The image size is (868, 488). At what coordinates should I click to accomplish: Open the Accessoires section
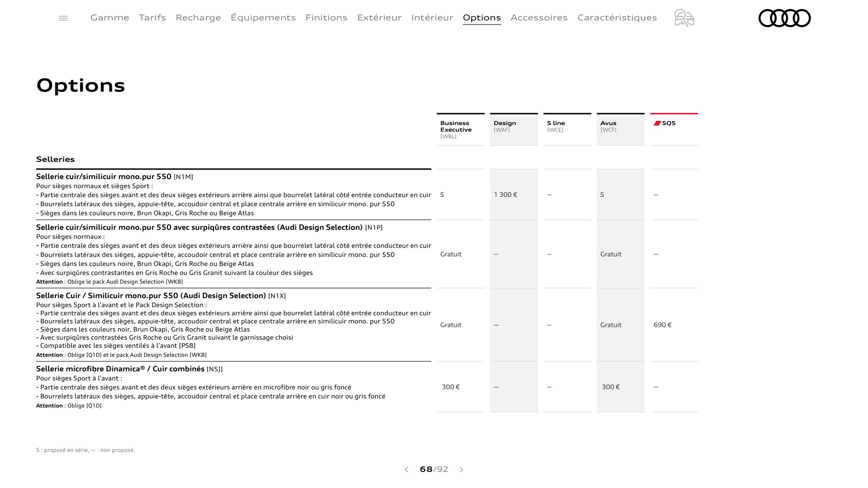pos(539,17)
